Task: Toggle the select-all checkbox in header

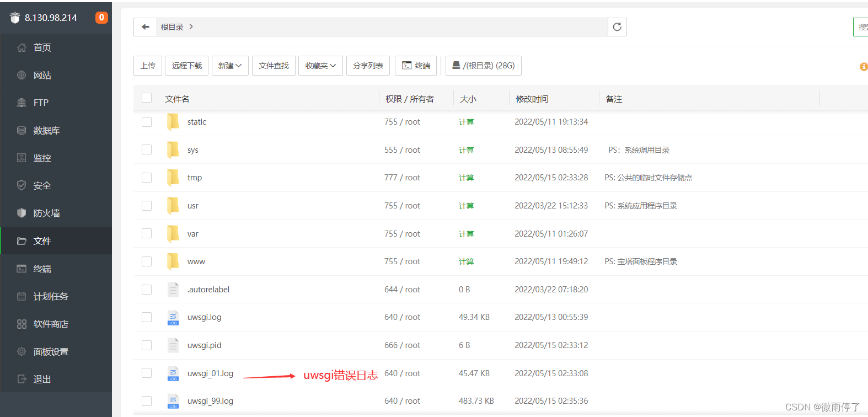Action: pos(147,98)
